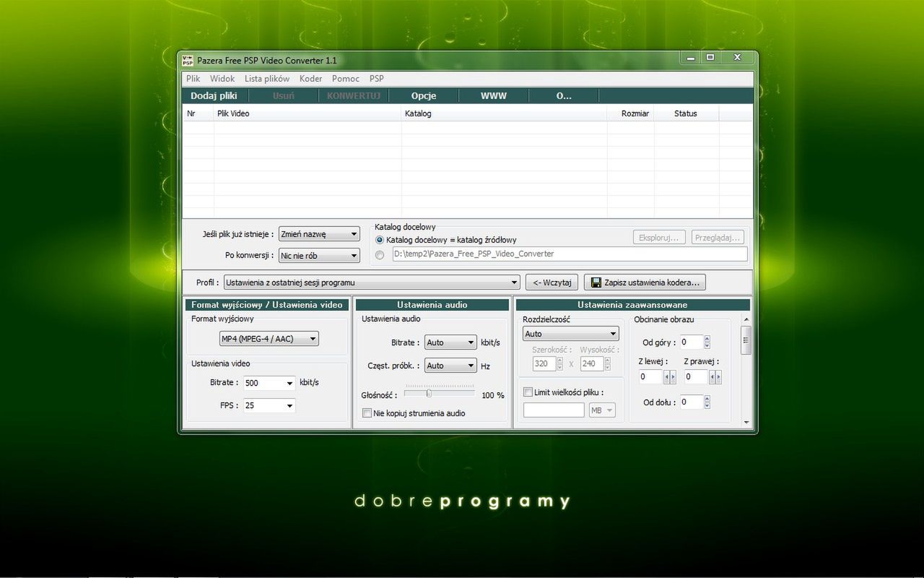Click the Ustawienia zaawansowane section header

click(x=632, y=305)
